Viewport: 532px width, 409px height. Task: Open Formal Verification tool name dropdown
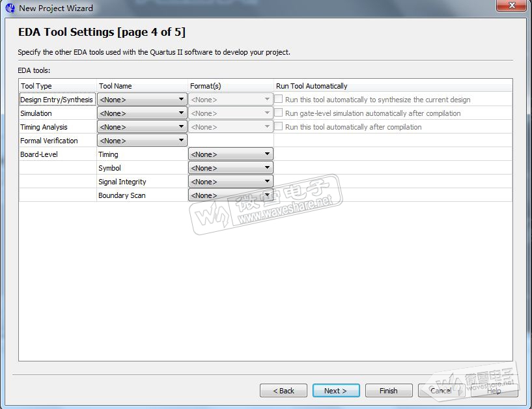click(x=142, y=140)
